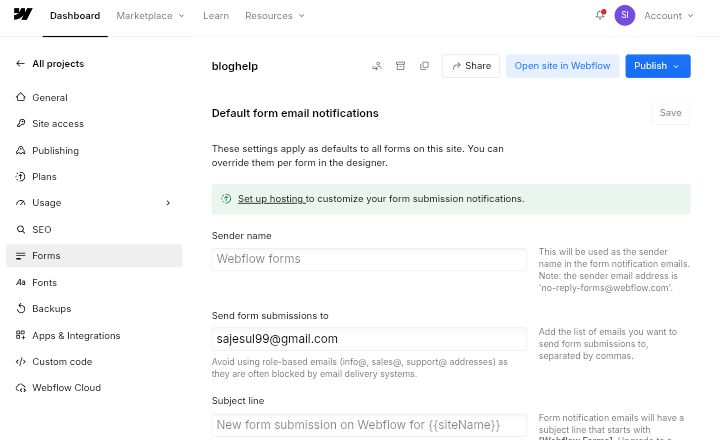Viewport: 720px width, 440px height.
Task: Return to All projects
Action: point(58,63)
